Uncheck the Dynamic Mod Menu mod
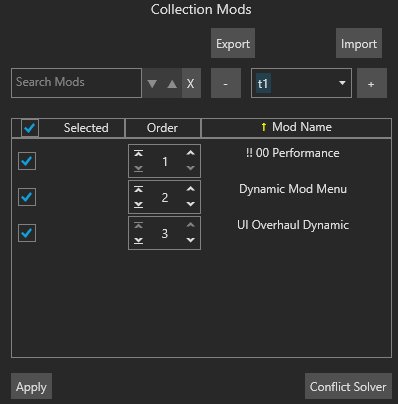398x404 pixels. pos(27,197)
